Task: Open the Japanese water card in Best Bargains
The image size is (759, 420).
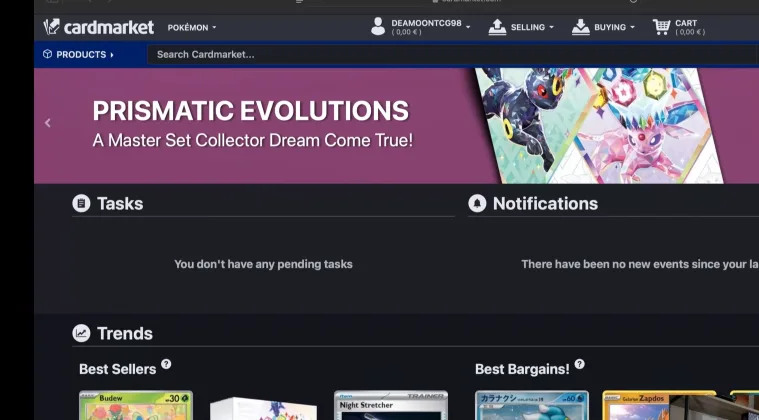Action: coord(532,405)
